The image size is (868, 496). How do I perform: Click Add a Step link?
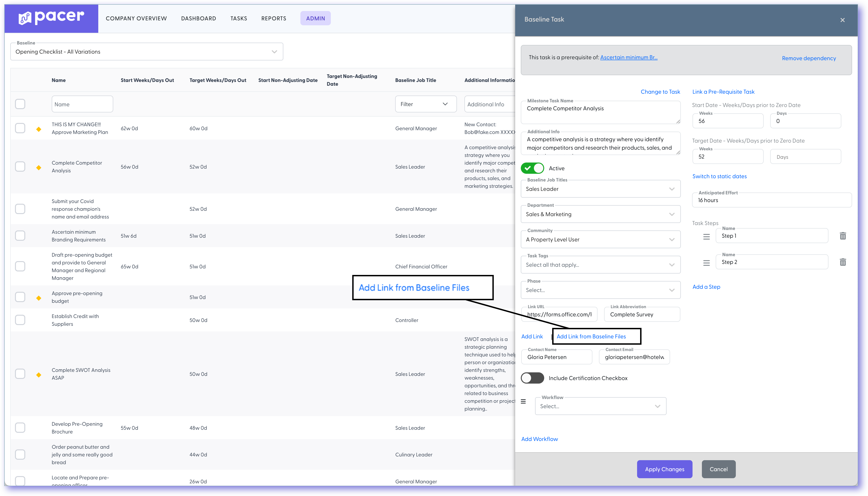706,287
